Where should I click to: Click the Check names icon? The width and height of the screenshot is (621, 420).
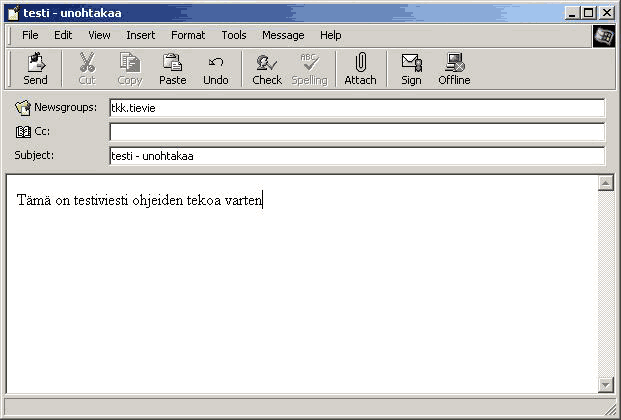tap(267, 63)
